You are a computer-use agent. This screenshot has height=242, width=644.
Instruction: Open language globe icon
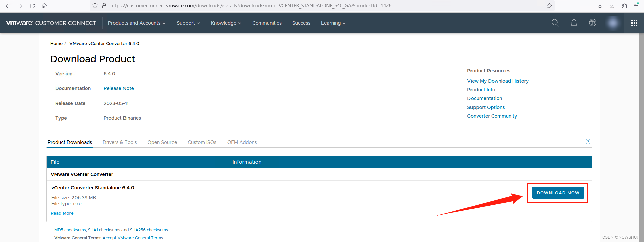point(593,23)
